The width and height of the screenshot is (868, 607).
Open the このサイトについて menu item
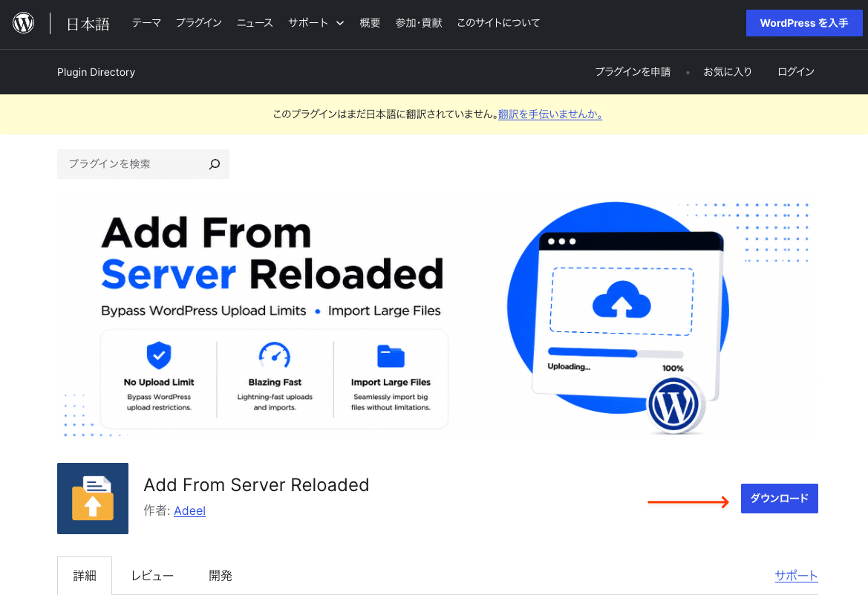(x=498, y=23)
